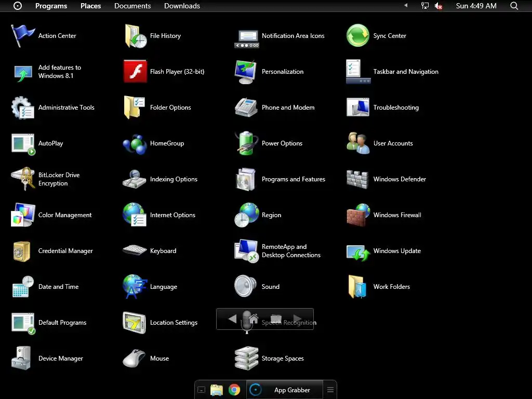Click the search magnifier in top bar
Screen dimensions: 532x399
[514, 6]
